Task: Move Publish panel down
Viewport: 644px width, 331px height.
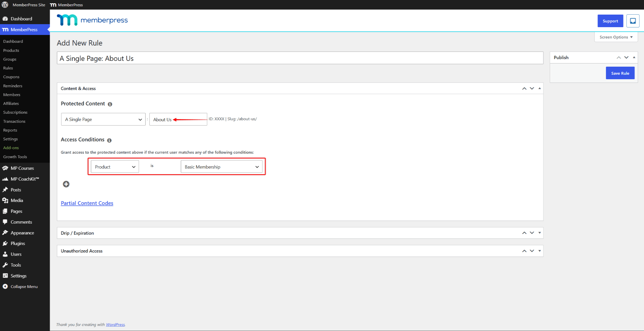Action: pos(626,58)
